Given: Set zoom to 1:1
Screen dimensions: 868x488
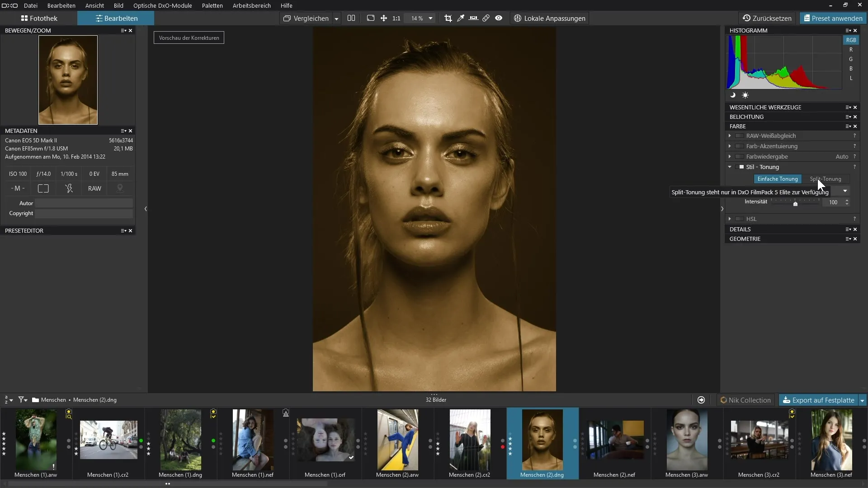Looking at the screenshot, I should tap(396, 18).
